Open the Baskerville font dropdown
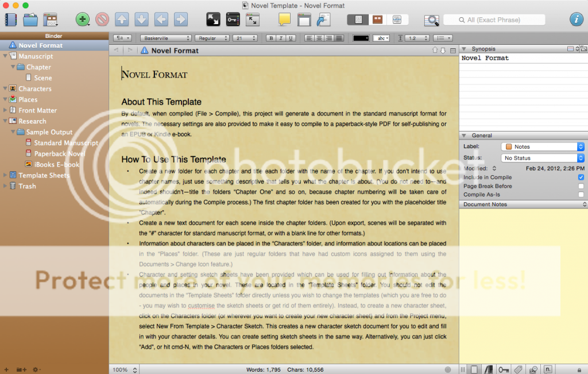 (165, 38)
